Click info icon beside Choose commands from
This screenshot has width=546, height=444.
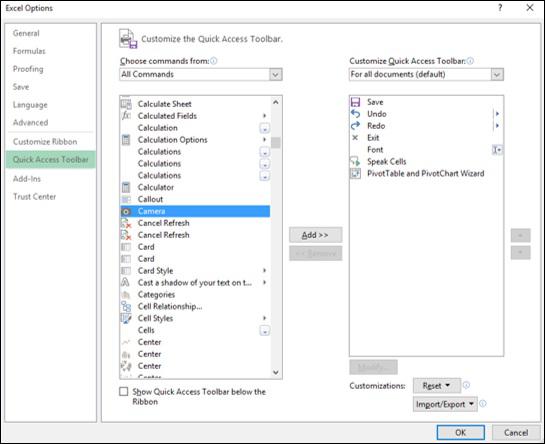(x=213, y=61)
